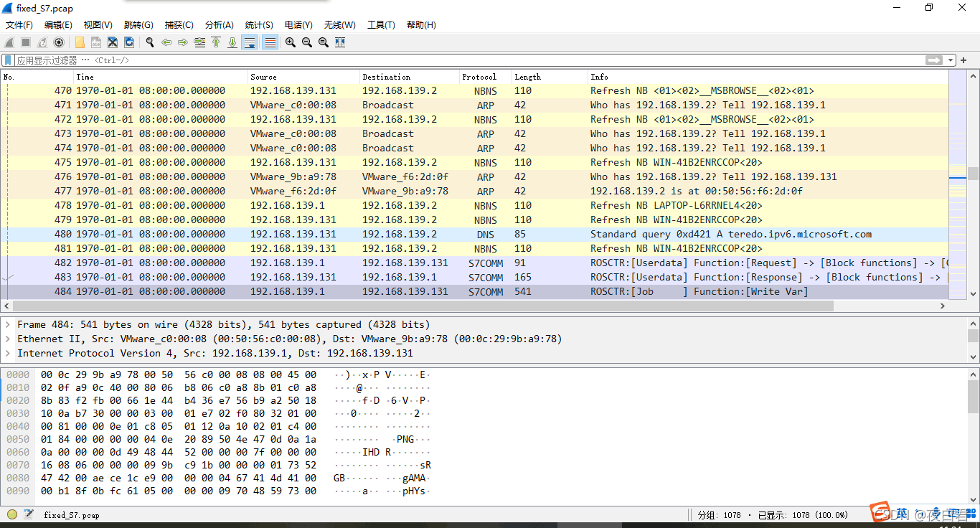Open the 文件(F) menu
Screen dimensions: 980x528
pyautogui.click(x=19, y=25)
